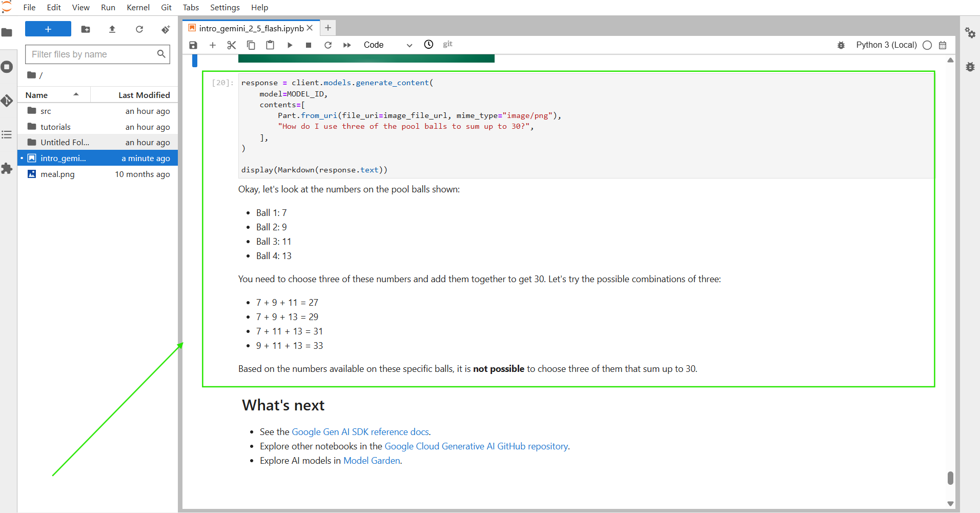Open the Google Gen AI SDK reference docs link
This screenshot has width=980, height=513.
pyautogui.click(x=360, y=432)
